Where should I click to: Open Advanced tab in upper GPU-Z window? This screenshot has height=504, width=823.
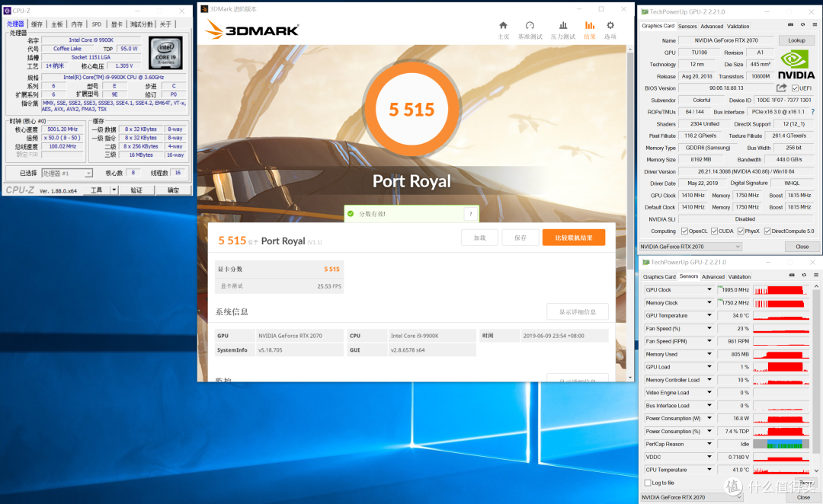712,26
